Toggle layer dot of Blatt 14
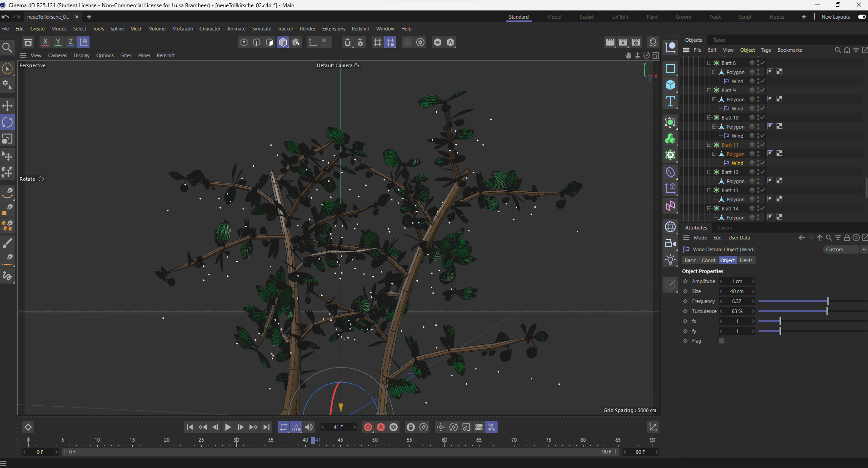 pyautogui.click(x=752, y=209)
